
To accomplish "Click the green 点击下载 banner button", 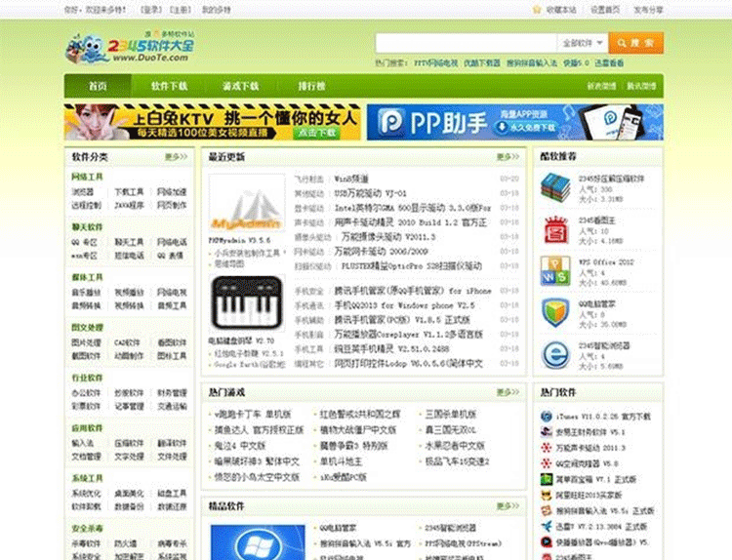I will pos(317,133).
